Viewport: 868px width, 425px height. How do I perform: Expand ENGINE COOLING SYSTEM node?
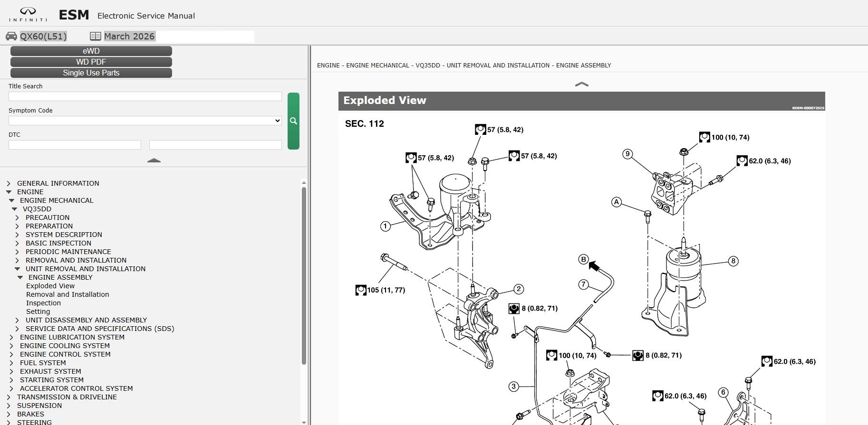pos(11,346)
